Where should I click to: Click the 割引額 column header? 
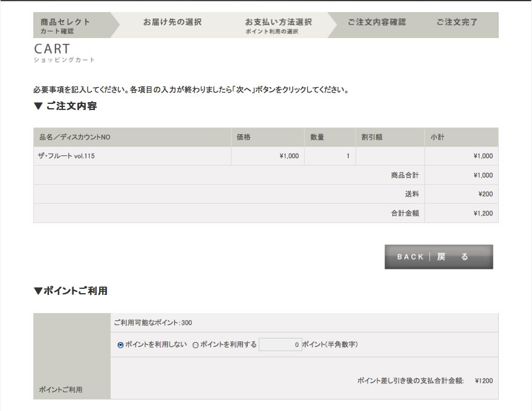coord(372,137)
